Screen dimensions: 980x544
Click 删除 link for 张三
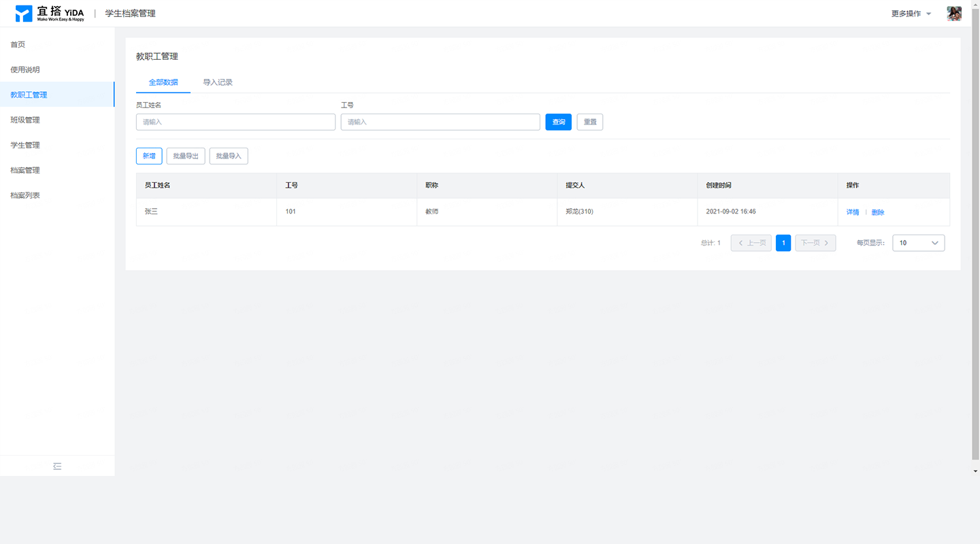click(x=878, y=212)
